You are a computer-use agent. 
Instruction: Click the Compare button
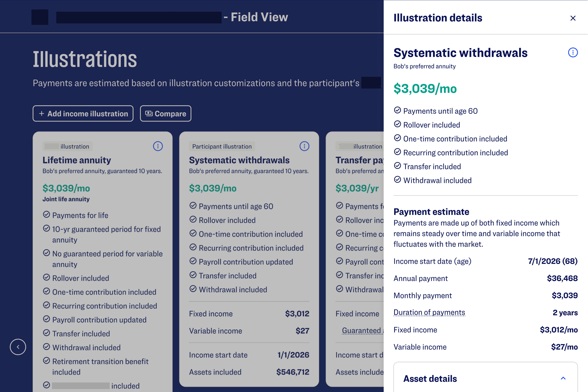click(x=166, y=114)
